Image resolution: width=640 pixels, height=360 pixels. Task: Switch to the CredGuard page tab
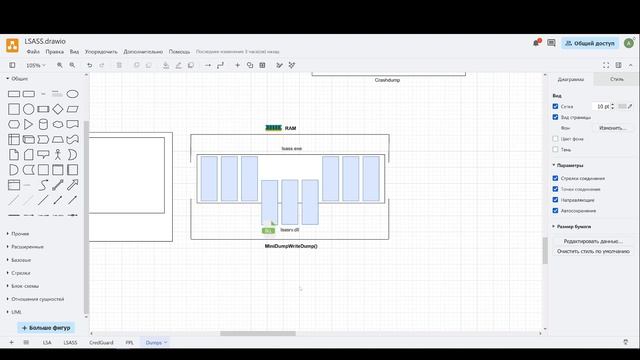tap(101, 342)
